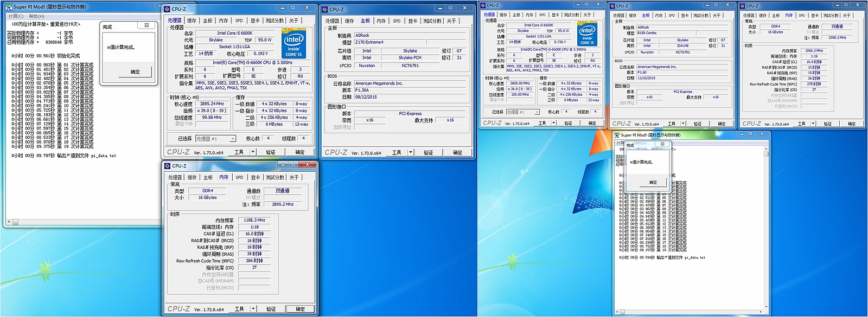Click CPU-Z title icon in 1066.2 MHz memory window

click(743, 6)
